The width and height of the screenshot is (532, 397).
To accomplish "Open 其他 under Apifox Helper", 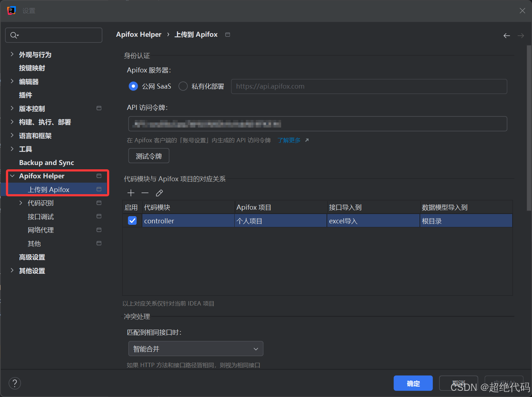I will 34,244.
